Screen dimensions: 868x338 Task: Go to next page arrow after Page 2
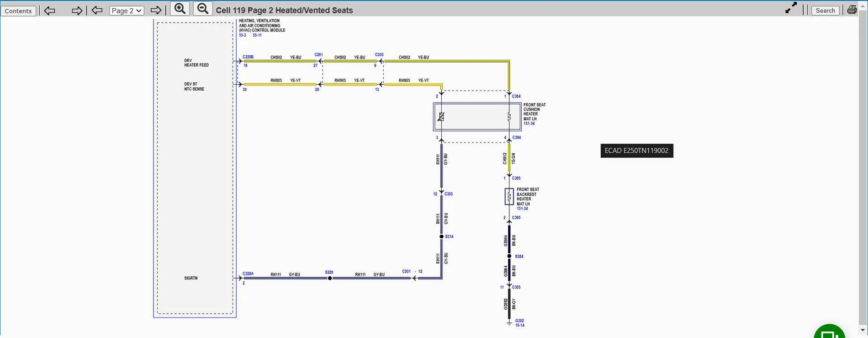coord(156,10)
